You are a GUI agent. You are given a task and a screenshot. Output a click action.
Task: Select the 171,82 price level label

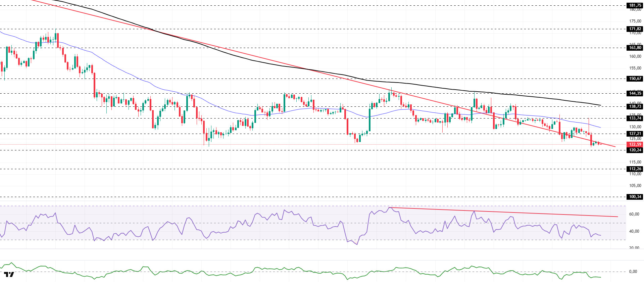635,29
